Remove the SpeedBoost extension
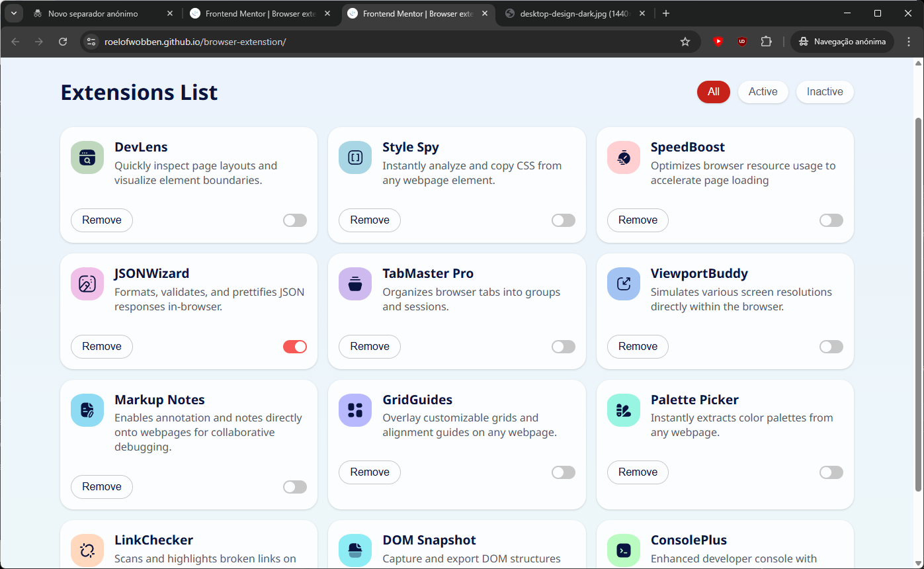Image resolution: width=924 pixels, height=569 pixels. [x=638, y=220]
